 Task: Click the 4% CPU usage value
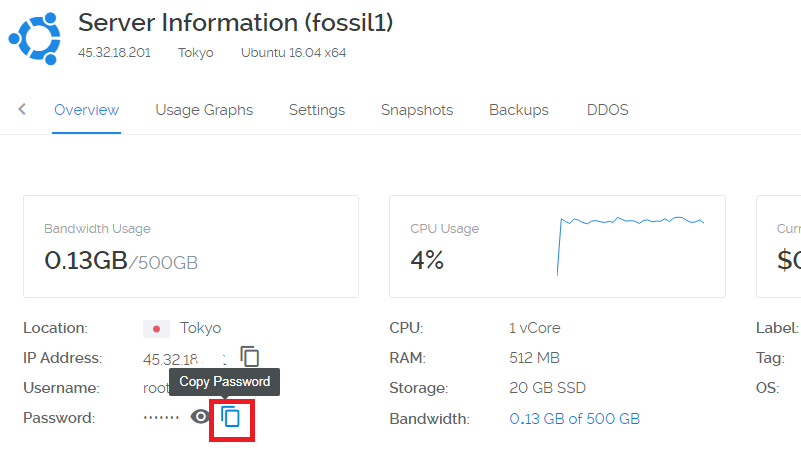(427, 261)
